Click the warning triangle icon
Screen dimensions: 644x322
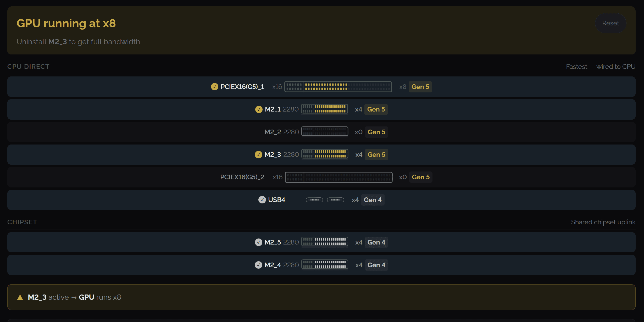click(20, 297)
